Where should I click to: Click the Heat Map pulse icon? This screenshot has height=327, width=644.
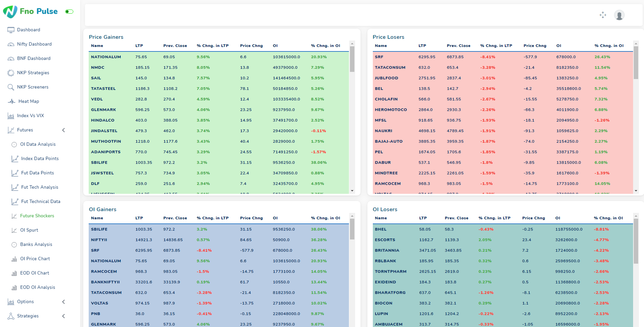pos(12,102)
